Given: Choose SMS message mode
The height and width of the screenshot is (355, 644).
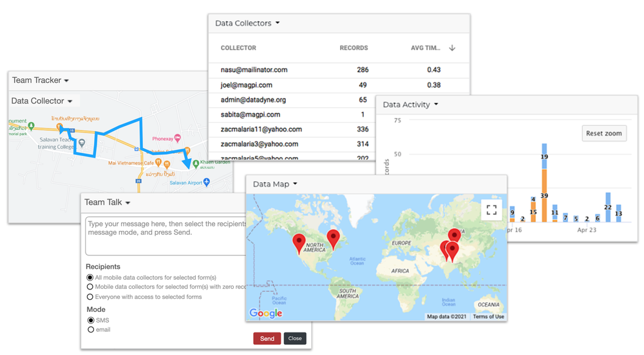Looking at the screenshot, I should (x=91, y=320).
